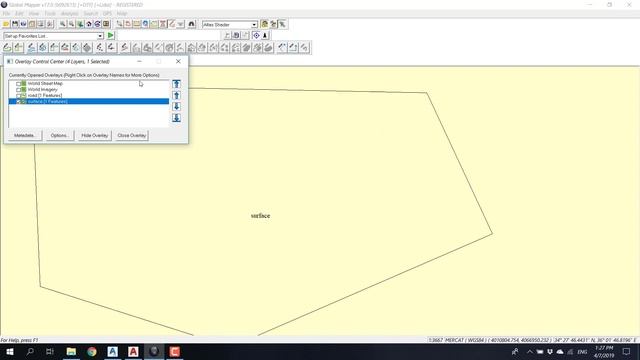This screenshot has width=640, height=360.
Task: Click the Windows Start button
Action: (x=10, y=351)
